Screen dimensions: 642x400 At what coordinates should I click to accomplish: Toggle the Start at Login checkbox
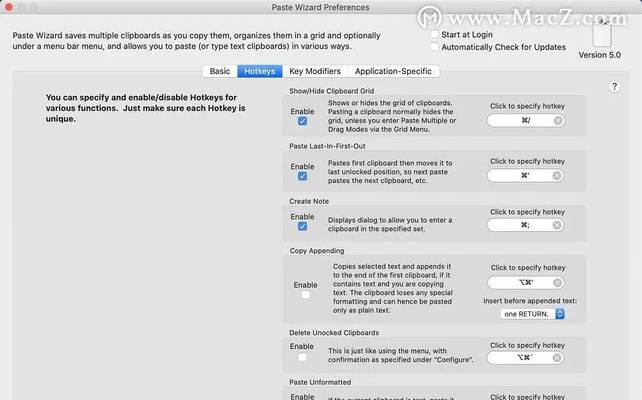pos(434,34)
